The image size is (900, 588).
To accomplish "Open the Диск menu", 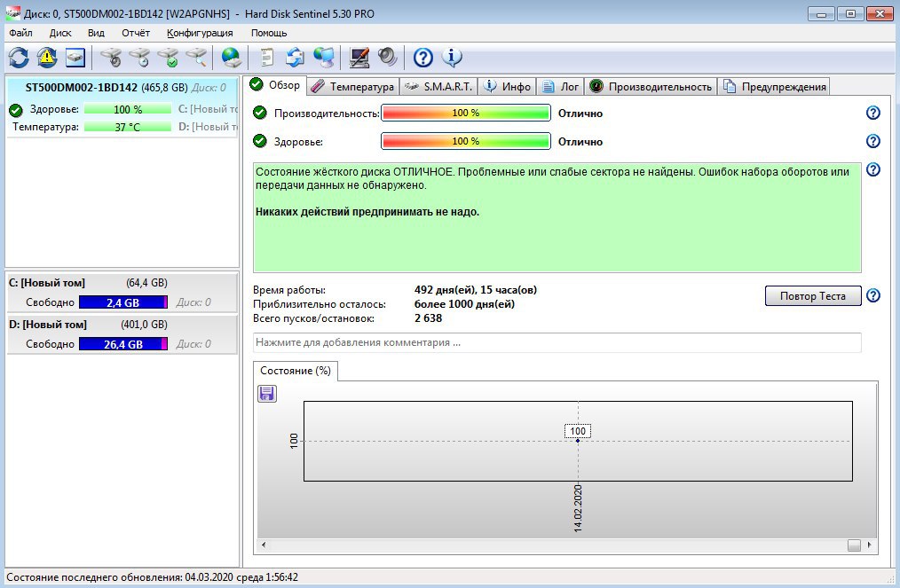I will 60,33.
